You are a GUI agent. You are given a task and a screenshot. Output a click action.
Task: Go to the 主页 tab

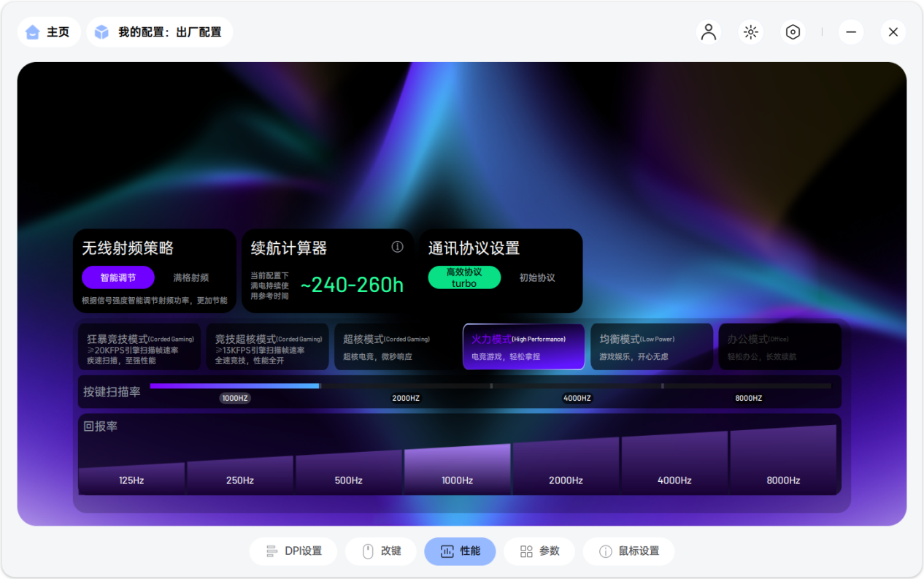49,31
